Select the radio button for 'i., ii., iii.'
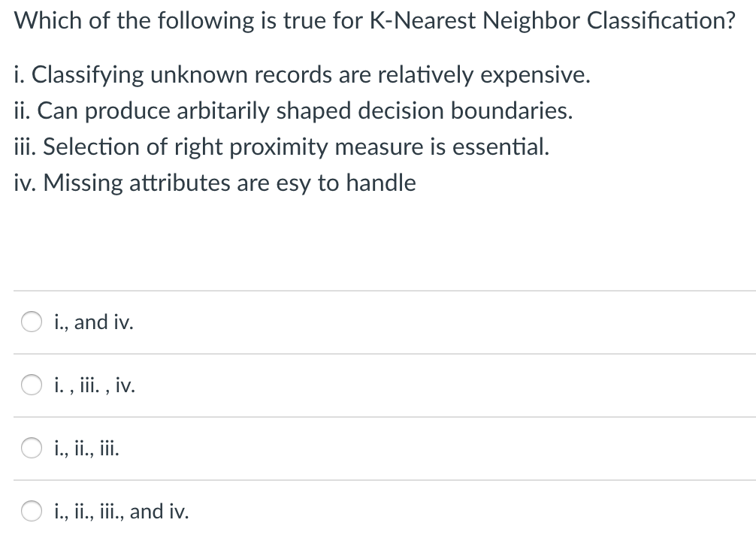The height and width of the screenshot is (547, 756). 31,449
